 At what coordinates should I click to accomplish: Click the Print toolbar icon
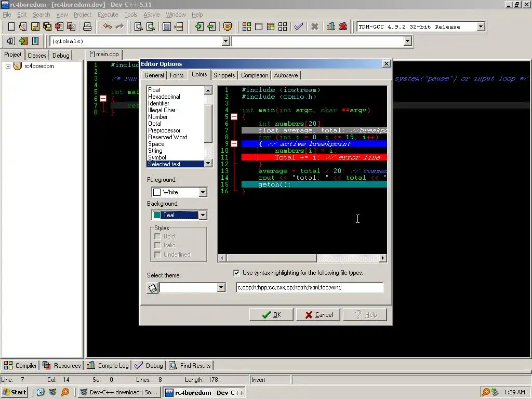87,26
